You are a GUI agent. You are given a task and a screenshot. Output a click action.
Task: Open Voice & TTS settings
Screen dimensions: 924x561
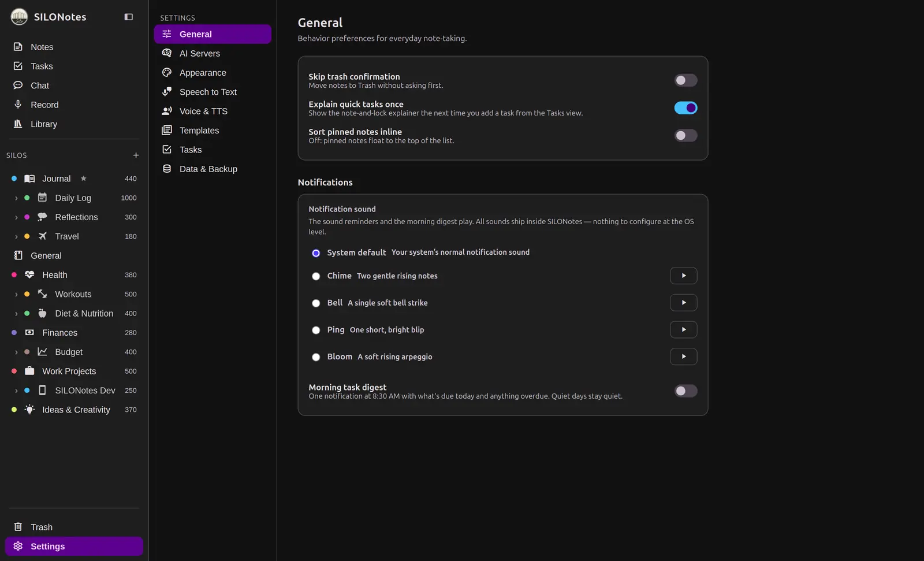(213, 111)
